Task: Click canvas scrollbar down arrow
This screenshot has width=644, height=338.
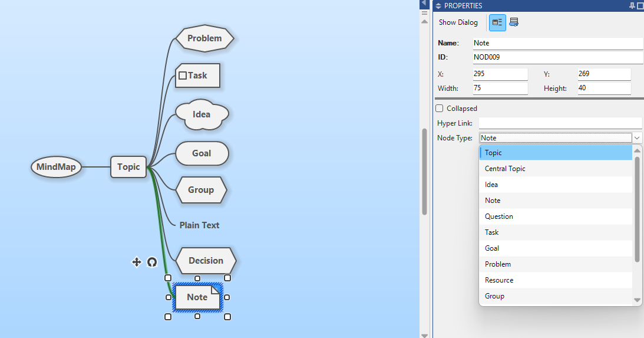Action: click(x=425, y=336)
